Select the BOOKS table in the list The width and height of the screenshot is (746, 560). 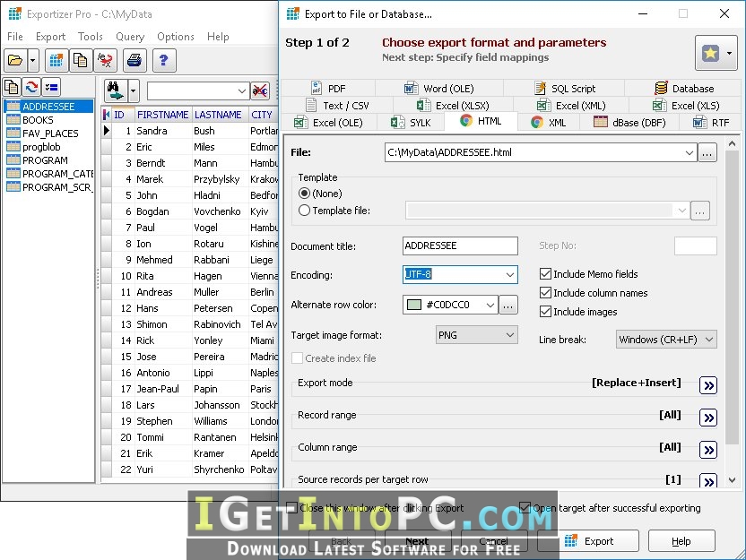[x=38, y=120]
